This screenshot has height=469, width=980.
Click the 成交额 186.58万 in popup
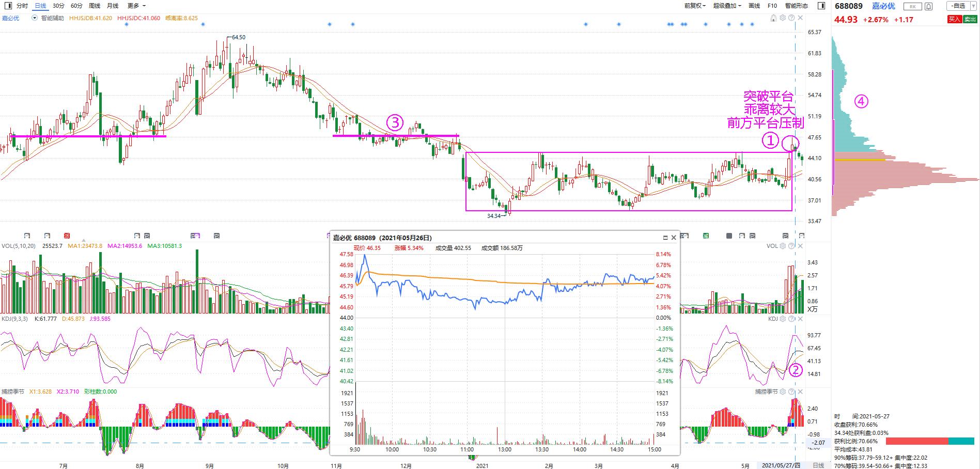502,248
